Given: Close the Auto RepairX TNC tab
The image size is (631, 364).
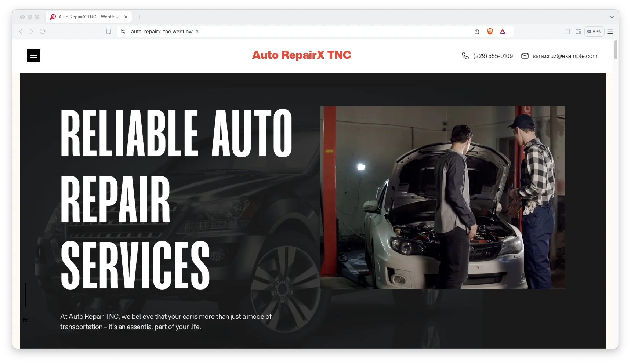Looking at the screenshot, I should 126,17.
